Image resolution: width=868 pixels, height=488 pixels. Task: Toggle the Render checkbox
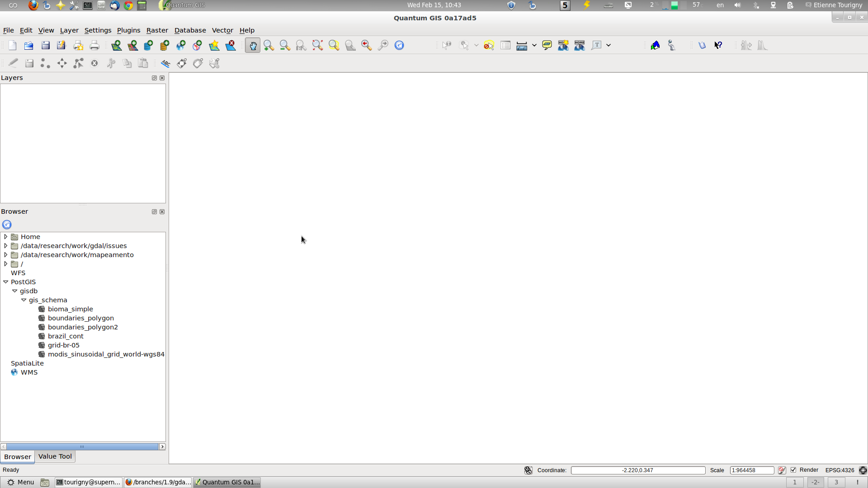[793, 470]
